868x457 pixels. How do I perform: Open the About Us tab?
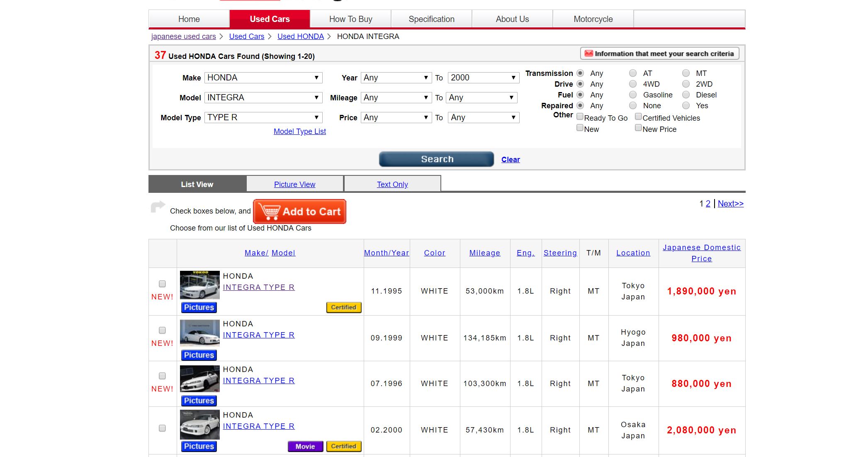(512, 19)
